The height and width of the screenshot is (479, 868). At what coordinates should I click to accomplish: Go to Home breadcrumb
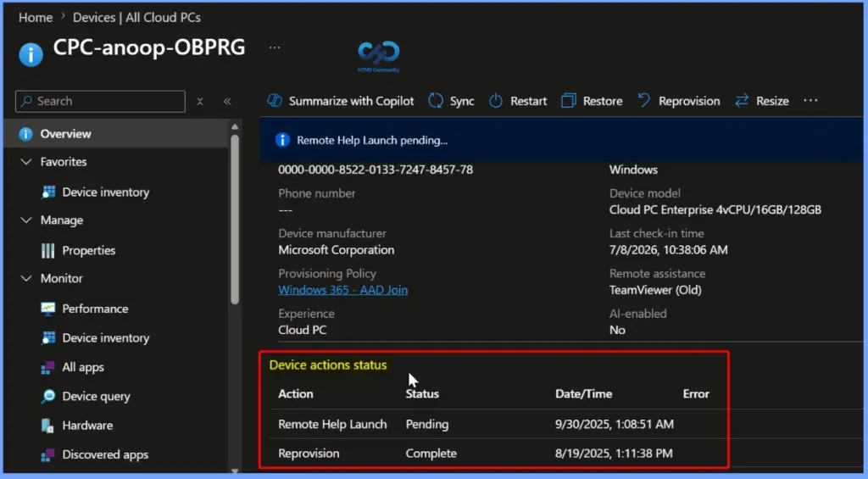tap(36, 18)
